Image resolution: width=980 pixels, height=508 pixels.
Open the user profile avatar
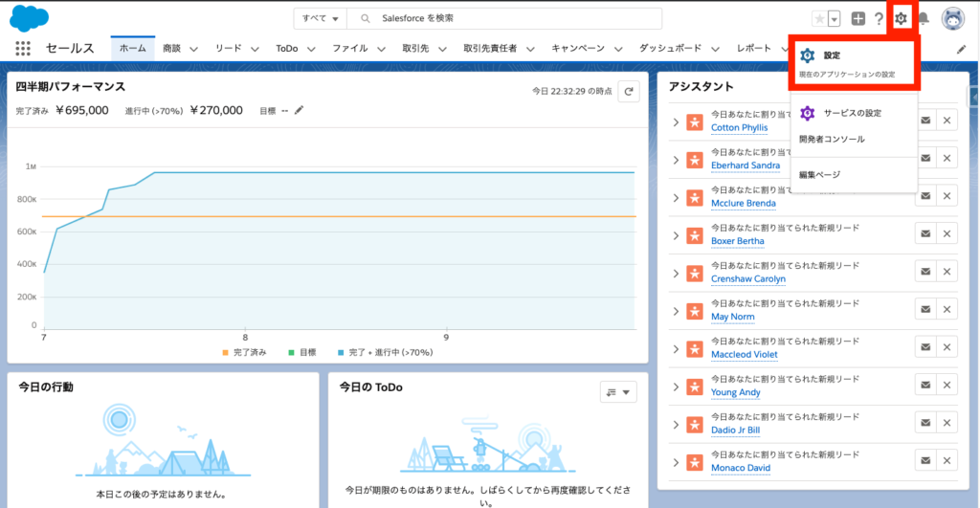[953, 19]
